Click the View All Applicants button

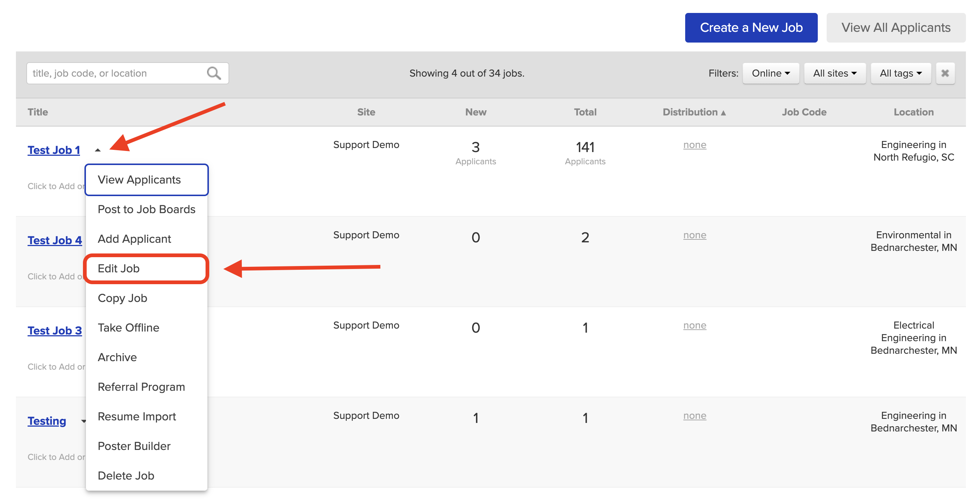pos(896,27)
